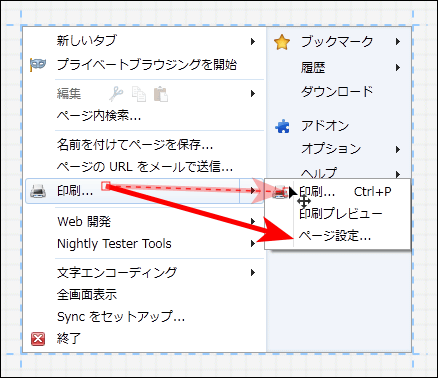Expand the Web 開発 submenu arrow
Viewport: 438px width, 378px height.
coord(253,222)
